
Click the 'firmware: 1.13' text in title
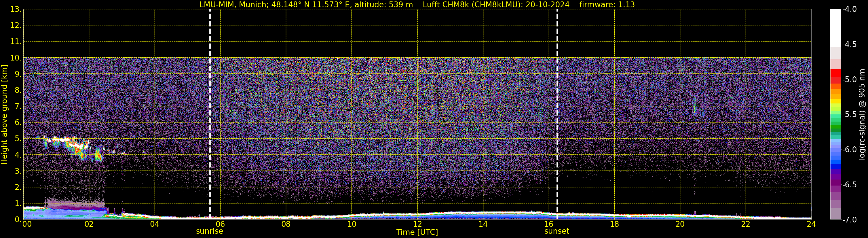click(x=607, y=5)
